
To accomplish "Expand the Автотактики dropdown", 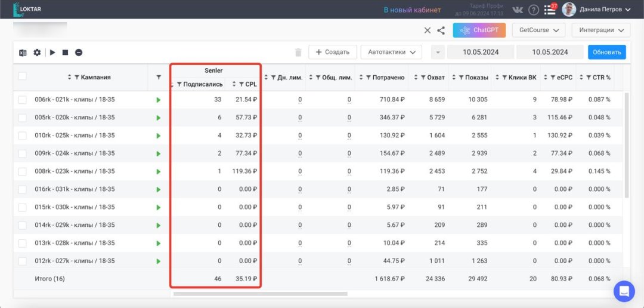I will [x=391, y=52].
